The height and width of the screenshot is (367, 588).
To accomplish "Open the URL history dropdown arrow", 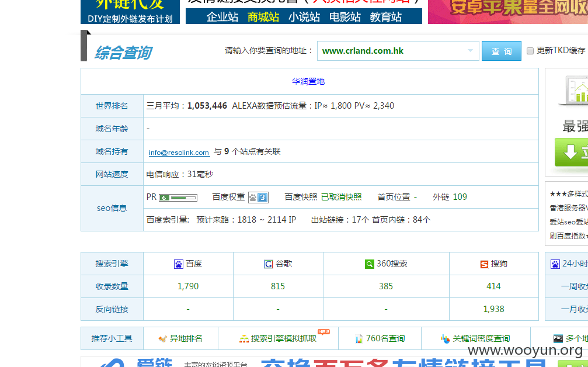I will [x=470, y=51].
